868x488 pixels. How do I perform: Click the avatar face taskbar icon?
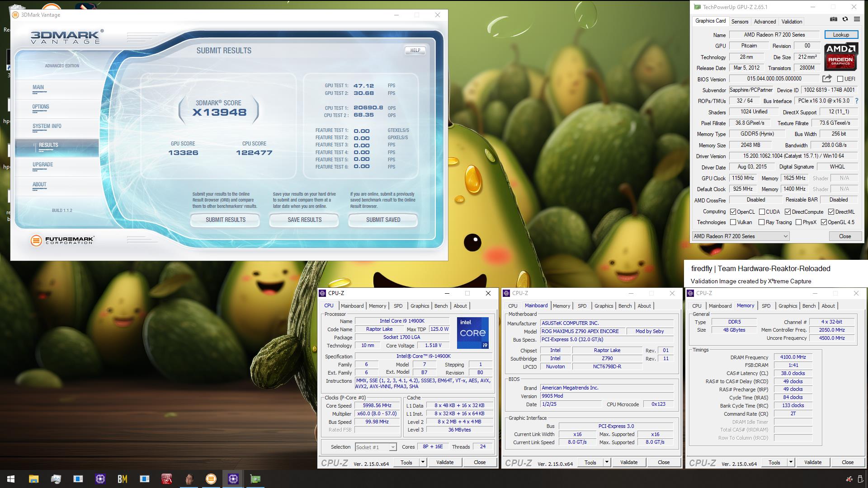pos(189,479)
